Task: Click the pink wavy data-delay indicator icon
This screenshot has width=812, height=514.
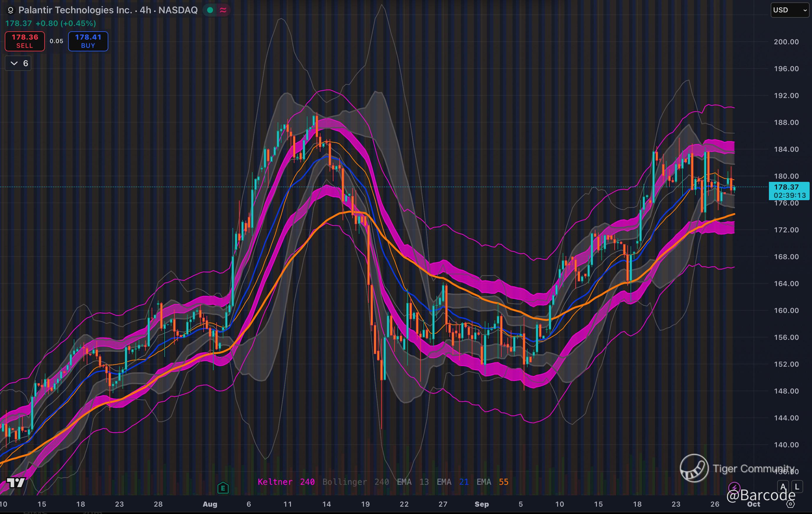Action: 223,10
